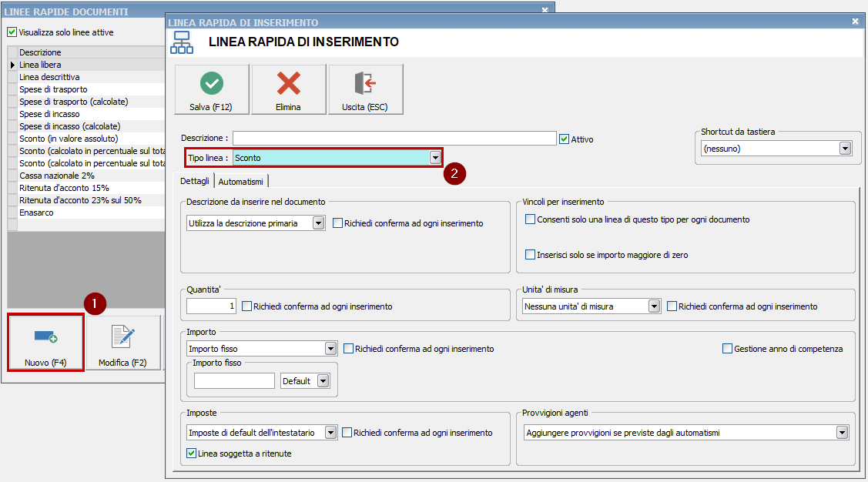Click the Nuovo (F4) add line icon
The width and height of the screenshot is (868, 482).
[x=45, y=336]
